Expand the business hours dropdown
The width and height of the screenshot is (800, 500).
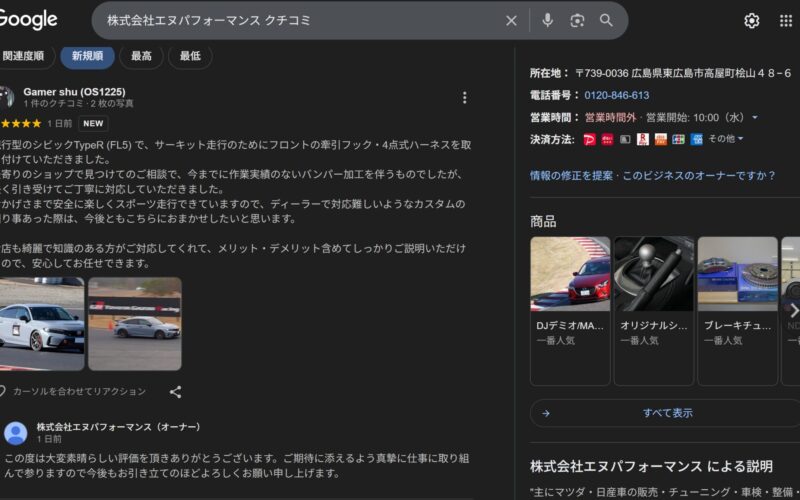point(755,117)
